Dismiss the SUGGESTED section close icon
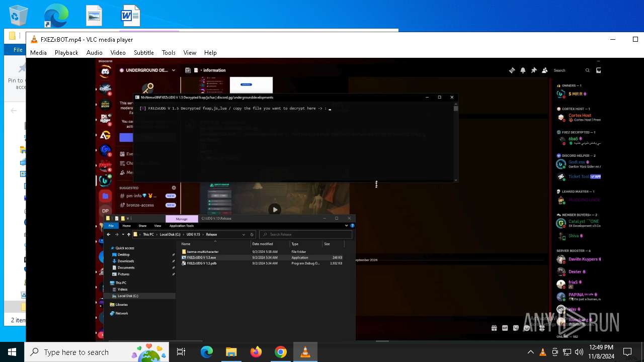644x362 pixels. (174, 188)
